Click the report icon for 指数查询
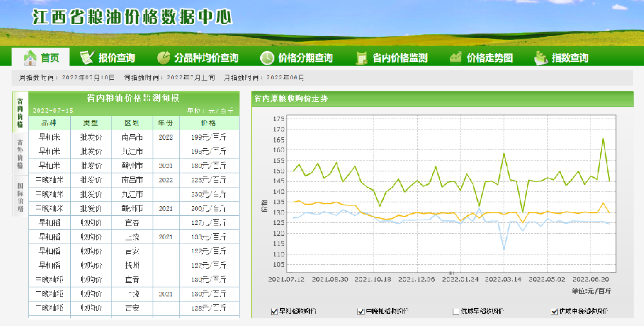644x326 pixels. [541, 57]
